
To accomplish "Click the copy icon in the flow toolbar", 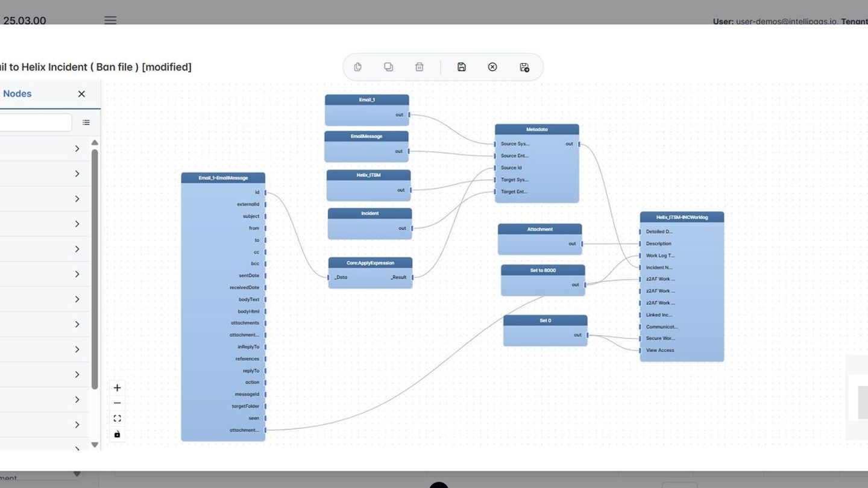I will 357,67.
